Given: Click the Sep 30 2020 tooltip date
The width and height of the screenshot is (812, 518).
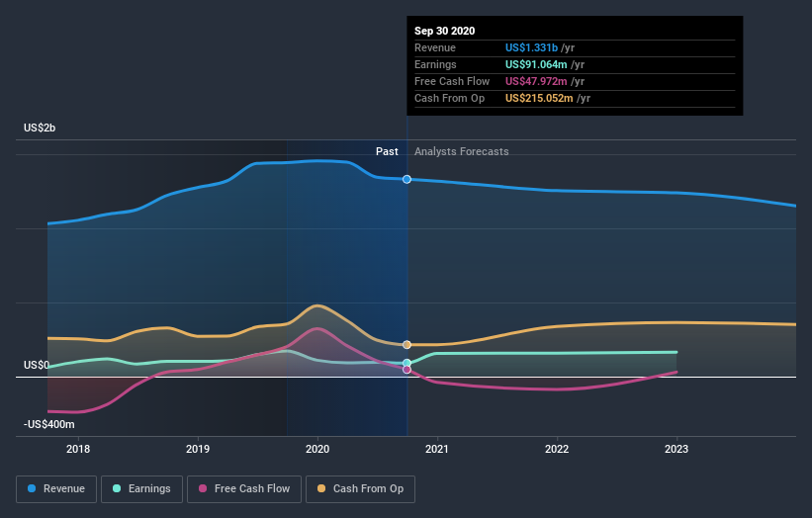Looking at the screenshot, I should pyautogui.click(x=444, y=31).
